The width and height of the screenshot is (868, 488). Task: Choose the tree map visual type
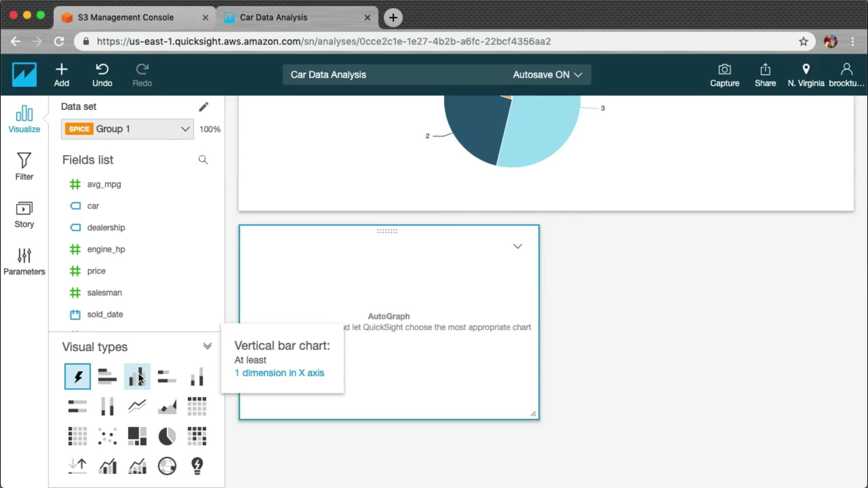point(137,436)
